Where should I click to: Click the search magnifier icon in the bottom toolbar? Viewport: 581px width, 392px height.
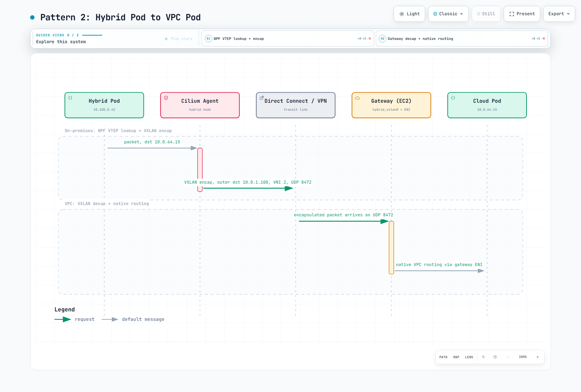pyautogui.click(x=483, y=357)
